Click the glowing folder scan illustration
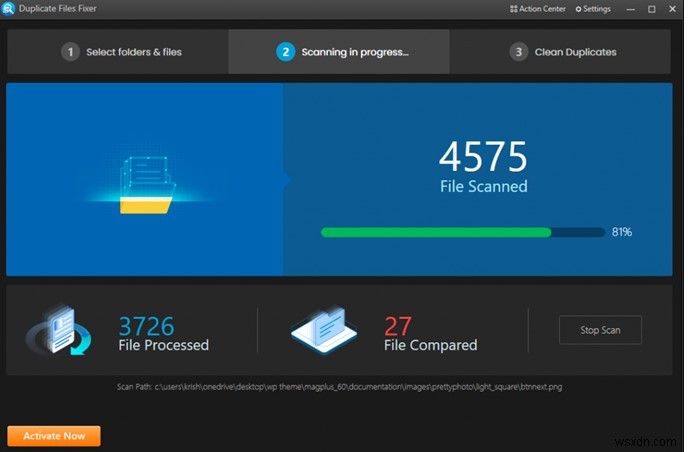688x452 pixels. click(147, 185)
